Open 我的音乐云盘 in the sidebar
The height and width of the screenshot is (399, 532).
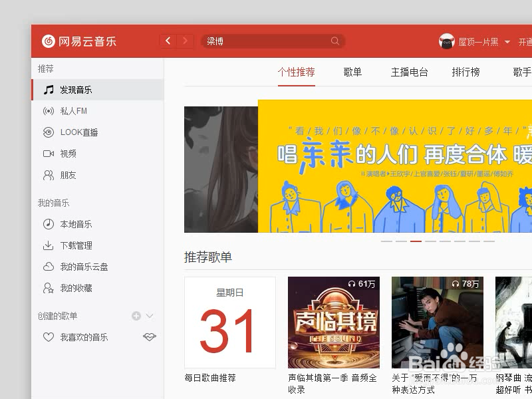[98, 267]
